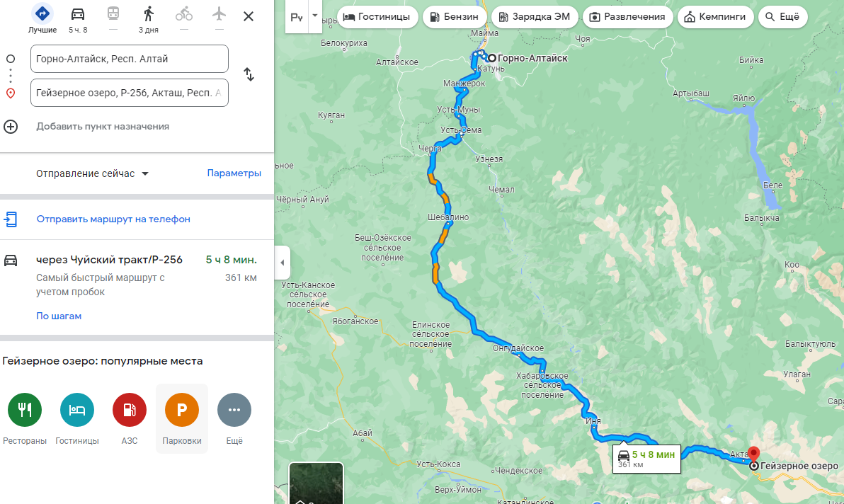The width and height of the screenshot is (844, 504).
Task: Show Гостиницы hotels icon in popular places
Action: (77, 410)
